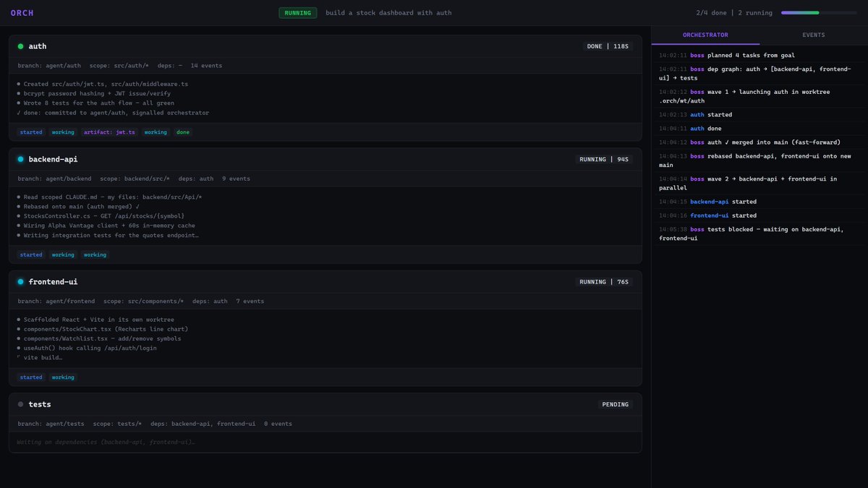Click '0 events' count on tests card

click(x=278, y=424)
